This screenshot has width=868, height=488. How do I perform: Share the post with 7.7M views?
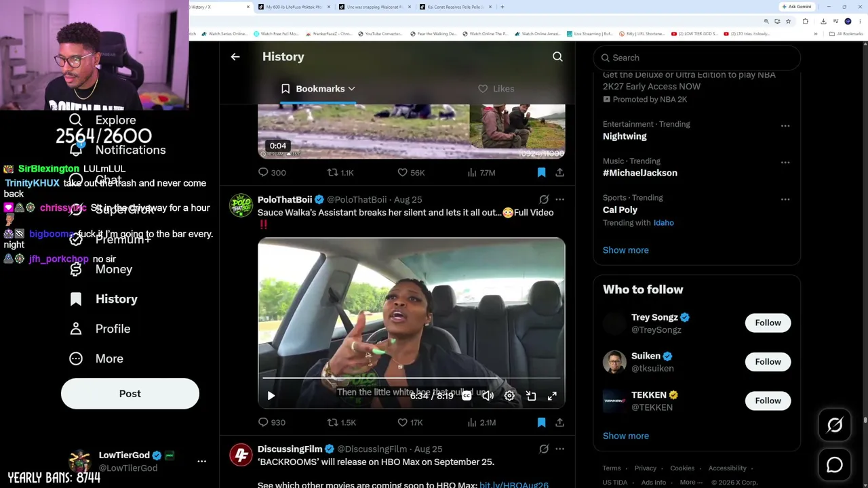click(x=559, y=173)
